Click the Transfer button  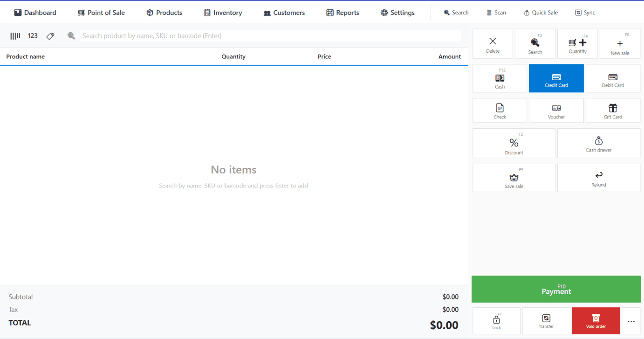pos(546,321)
